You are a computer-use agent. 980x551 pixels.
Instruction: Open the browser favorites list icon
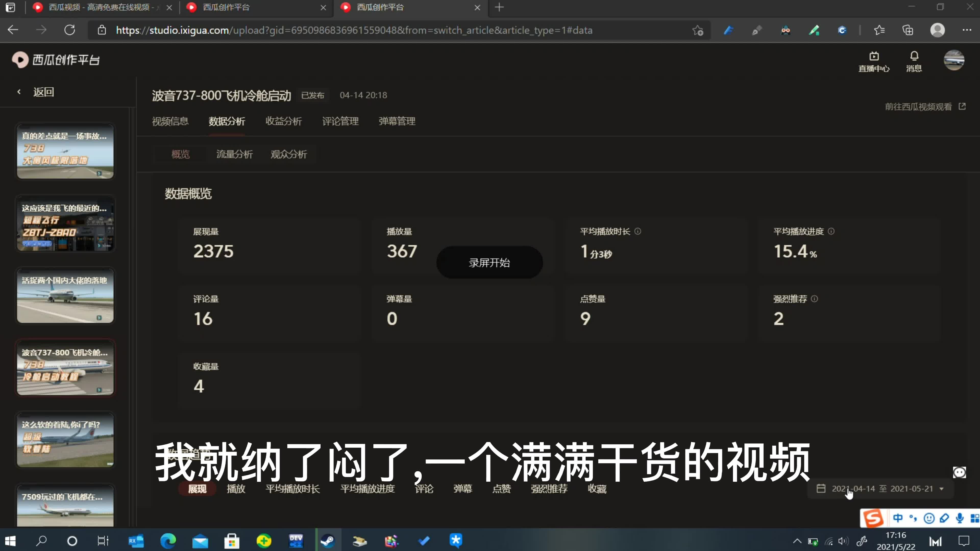click(x=879, y=30)
